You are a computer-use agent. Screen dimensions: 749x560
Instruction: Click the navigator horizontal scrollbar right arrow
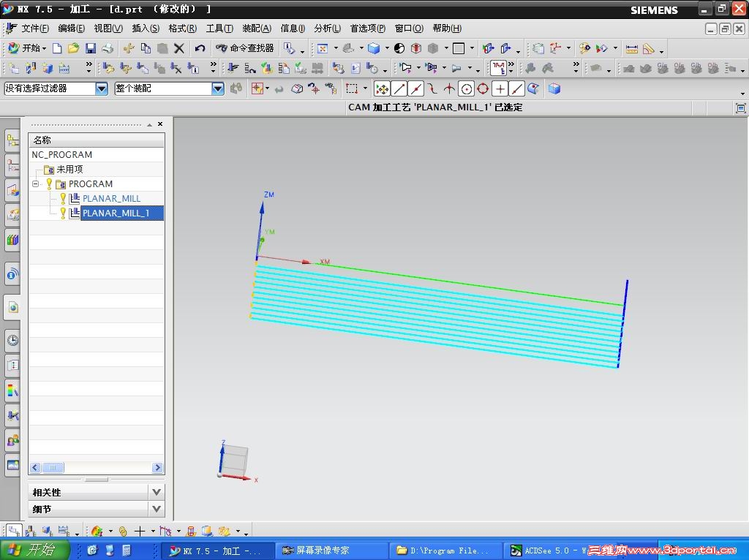(158, 467)
